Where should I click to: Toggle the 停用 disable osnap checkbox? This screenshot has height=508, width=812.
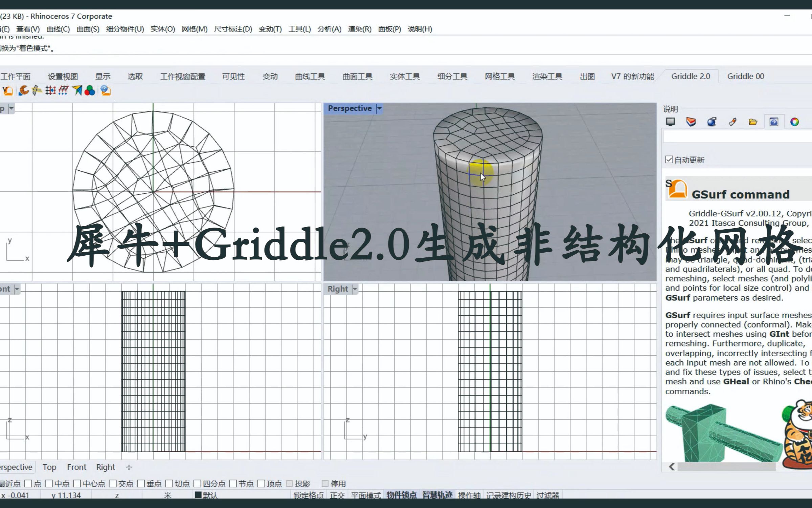coord(325,484)
